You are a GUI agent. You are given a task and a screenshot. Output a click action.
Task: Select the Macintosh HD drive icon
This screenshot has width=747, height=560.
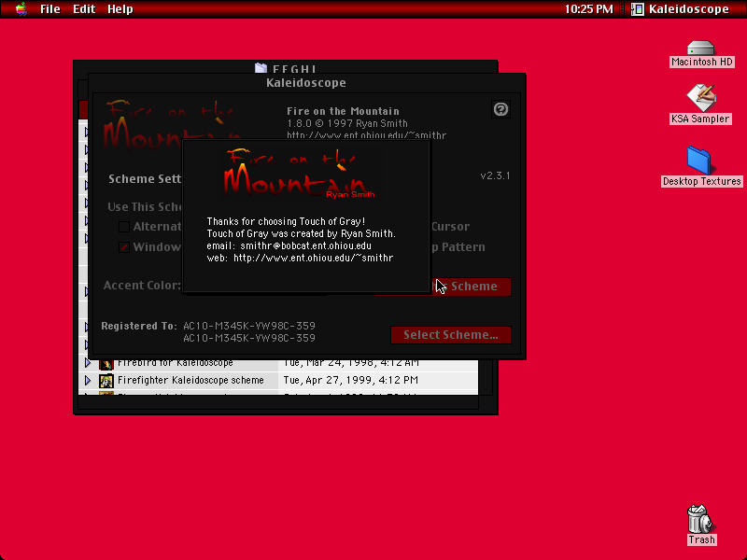tap(701, 49)
